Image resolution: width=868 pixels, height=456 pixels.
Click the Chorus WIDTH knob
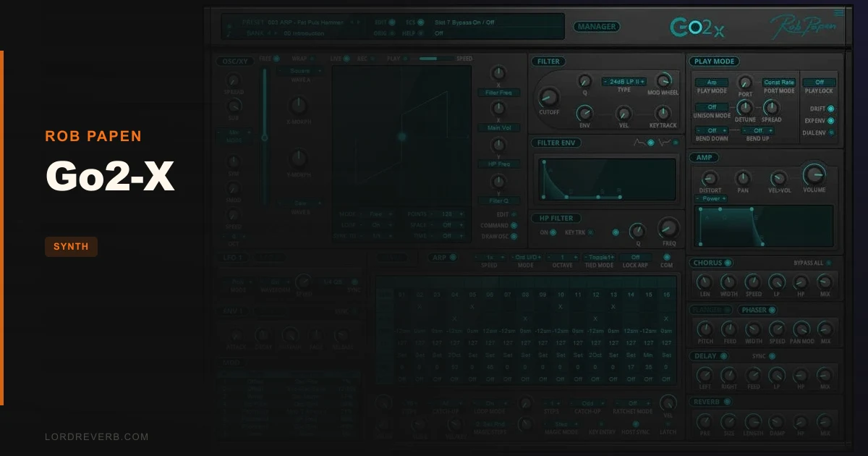click(x=728, y=282)
